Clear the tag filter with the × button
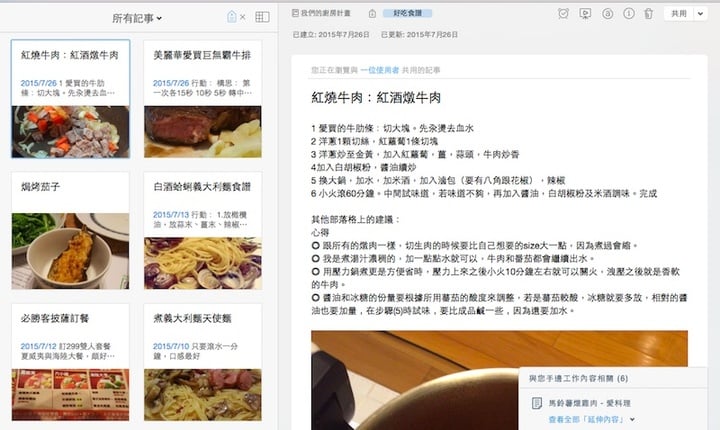The width and height of the screenshot is (720, 430). (242, 17)
